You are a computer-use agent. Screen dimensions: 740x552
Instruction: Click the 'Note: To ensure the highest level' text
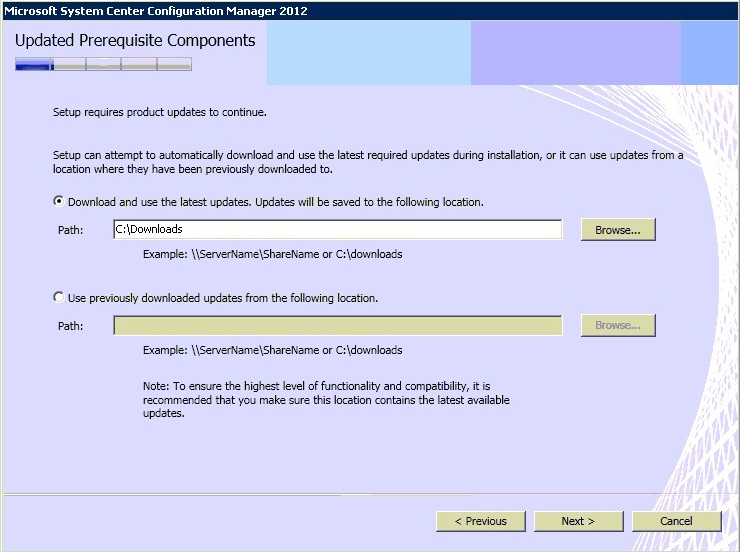(x=326, y=400)
